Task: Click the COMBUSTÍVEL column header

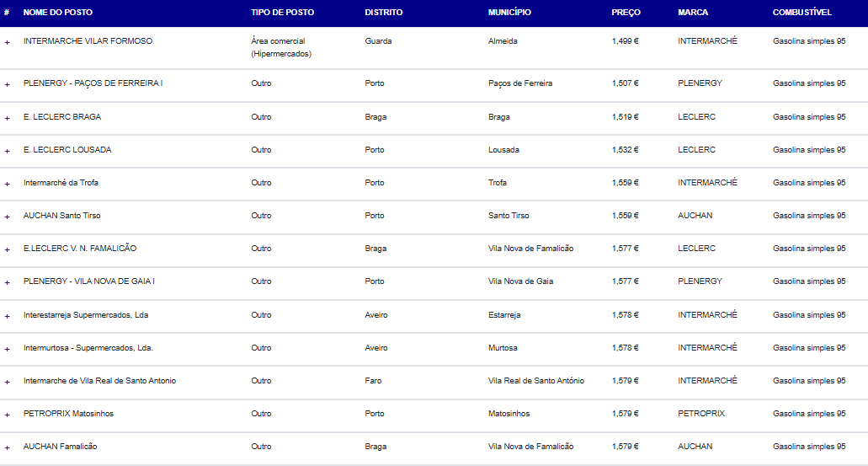Action: [802, 13]
